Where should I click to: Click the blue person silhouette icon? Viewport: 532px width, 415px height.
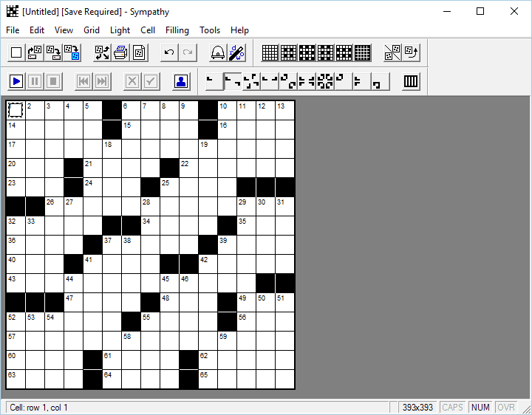[181, 81]
